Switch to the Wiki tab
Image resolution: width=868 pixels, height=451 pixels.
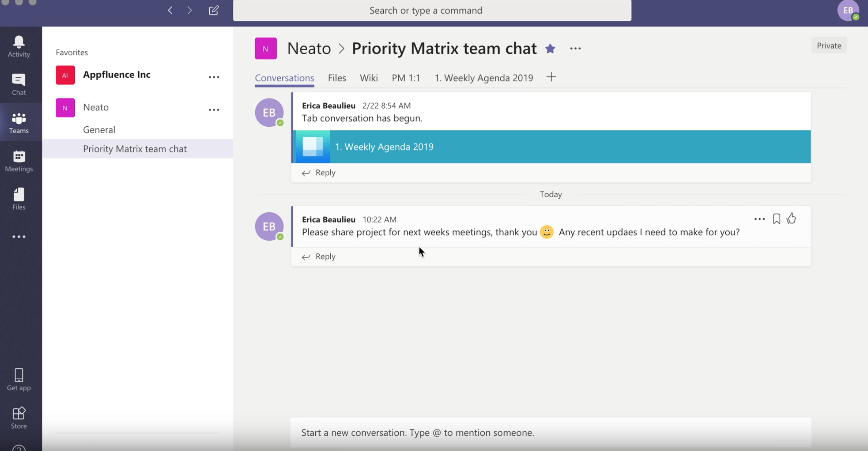[368, 78]
